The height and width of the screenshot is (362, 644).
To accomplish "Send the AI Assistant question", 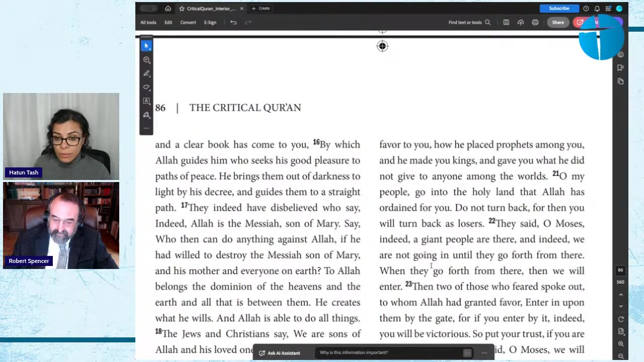I will (x=467, y=353).
